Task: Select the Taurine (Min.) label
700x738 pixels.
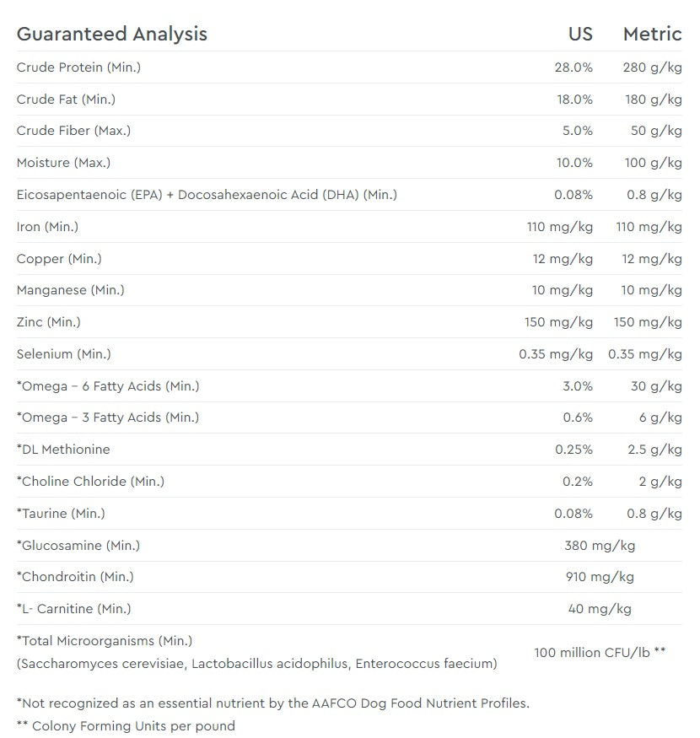Action: [61, 514]
